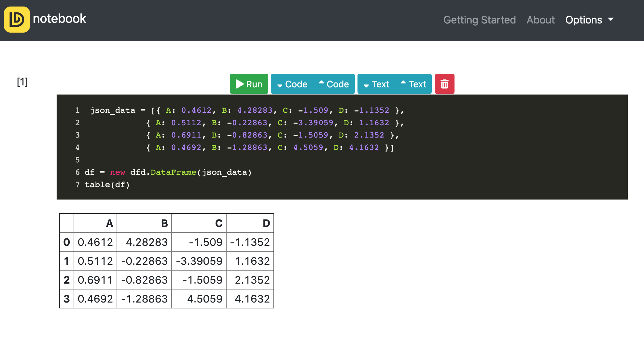
Task: Select column header A in output table
Action: point(109,223)
